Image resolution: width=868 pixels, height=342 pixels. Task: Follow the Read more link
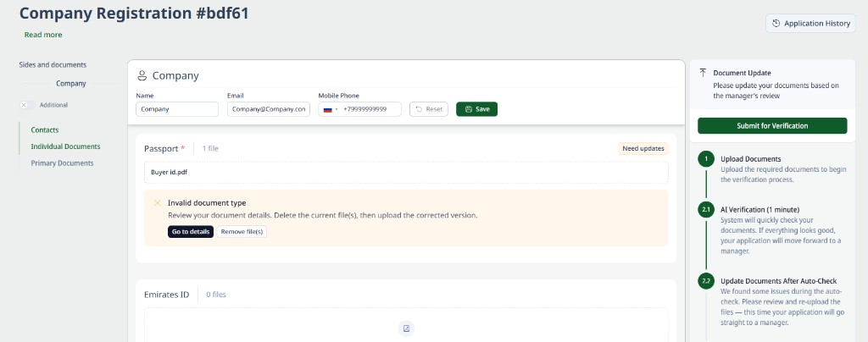pyautogui.click(x=43, y=35)
